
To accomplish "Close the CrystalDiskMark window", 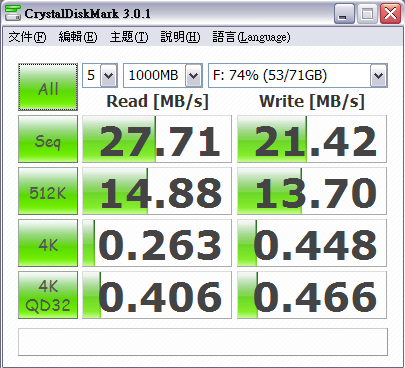I will click(390, 14).
